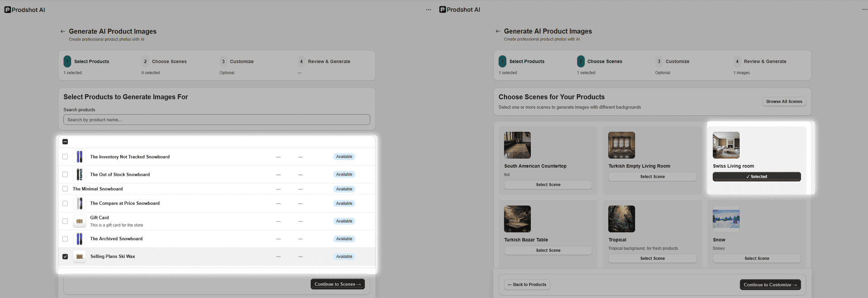Click Available badge for Gift Card
The image size is (868, 298).
(344, 221)
